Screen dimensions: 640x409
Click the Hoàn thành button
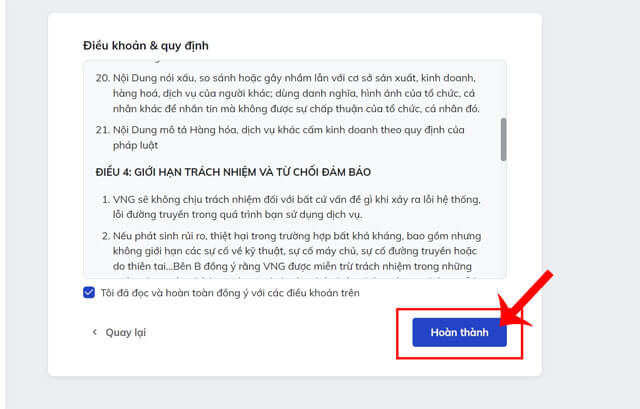[x=459, y=332]
